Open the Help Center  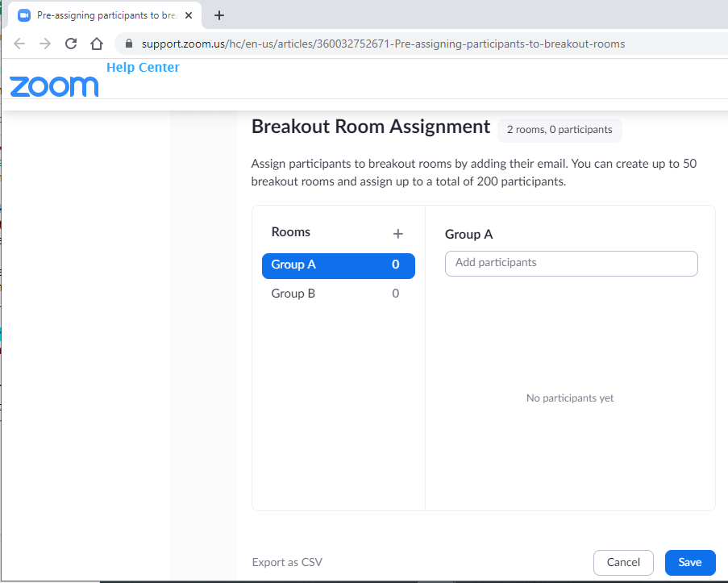(143, 67)
